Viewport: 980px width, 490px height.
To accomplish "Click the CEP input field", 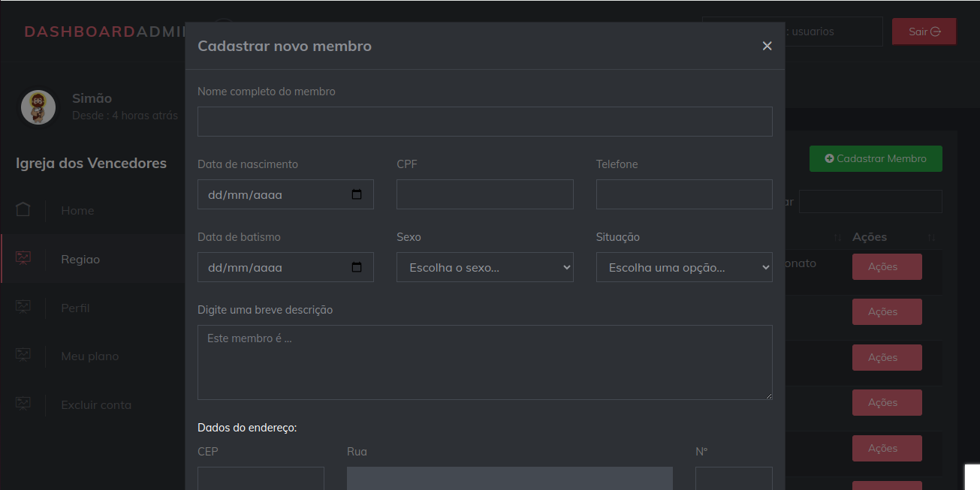I will pos(261,479).
